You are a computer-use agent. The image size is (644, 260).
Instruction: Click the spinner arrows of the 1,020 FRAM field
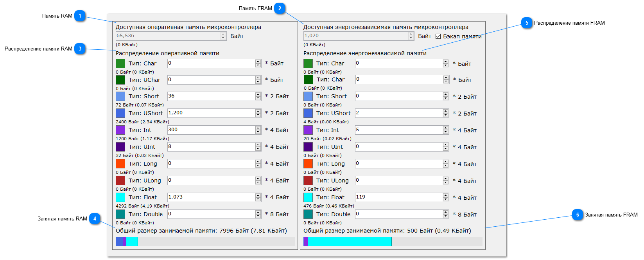pyautogui.click(x=411, y=36)
